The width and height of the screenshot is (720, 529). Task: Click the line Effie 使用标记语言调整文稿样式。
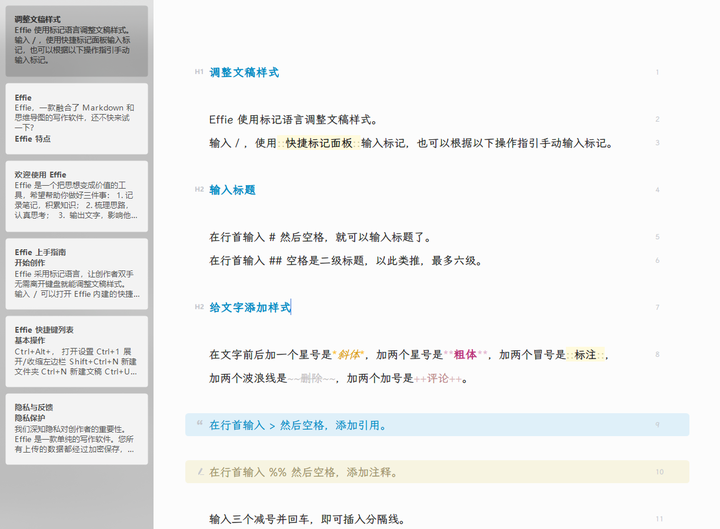tap(293, 120)
